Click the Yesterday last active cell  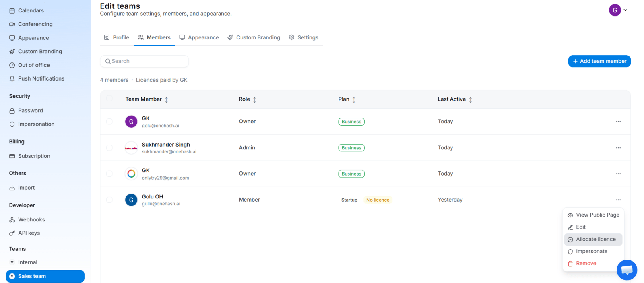(450, 200)
